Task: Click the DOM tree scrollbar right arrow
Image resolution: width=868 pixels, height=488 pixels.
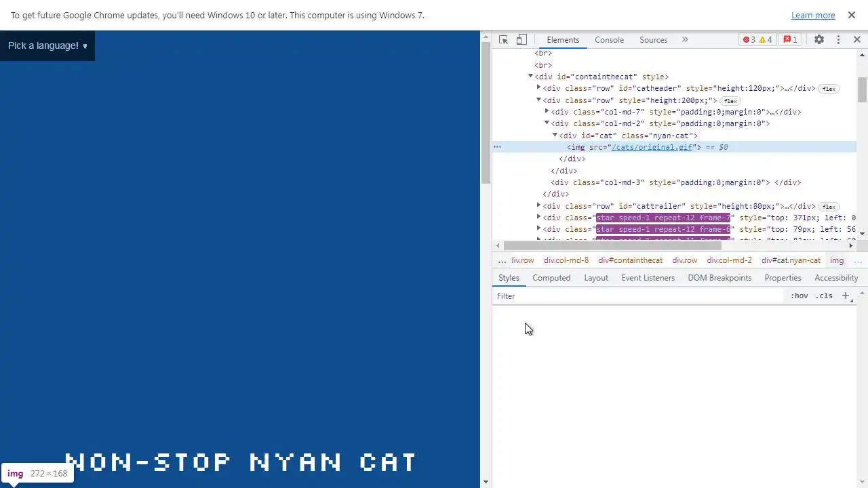Action: click(x=851, y=245)
